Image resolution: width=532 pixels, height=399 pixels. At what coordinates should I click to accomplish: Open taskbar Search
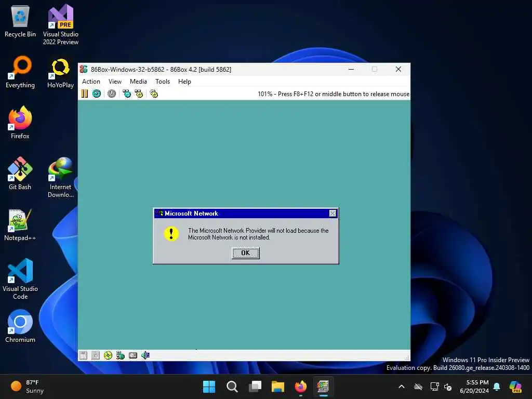click(x=232, y=387)
